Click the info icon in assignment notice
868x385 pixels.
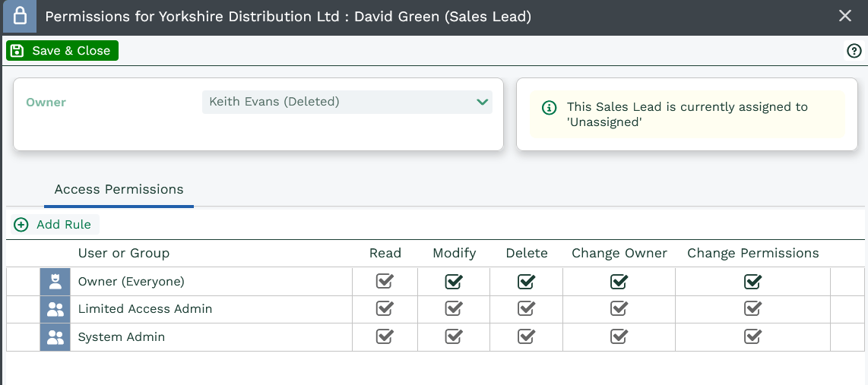tap(549, 108)
